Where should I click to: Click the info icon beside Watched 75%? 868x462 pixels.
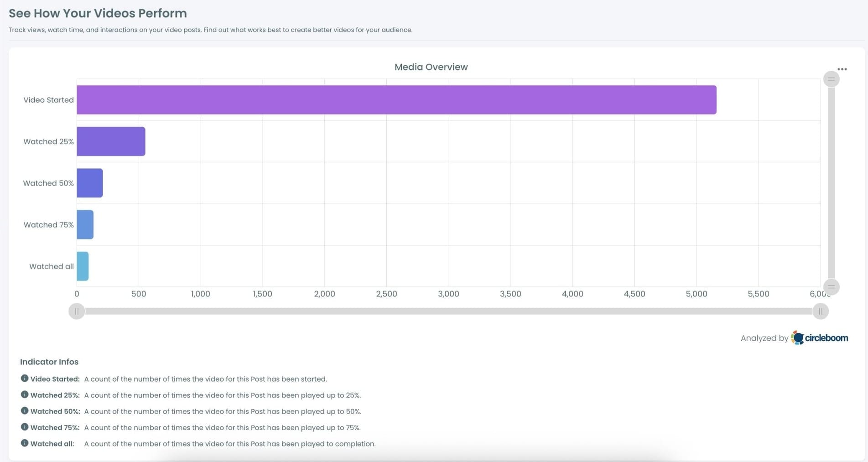tap(25, 427)
